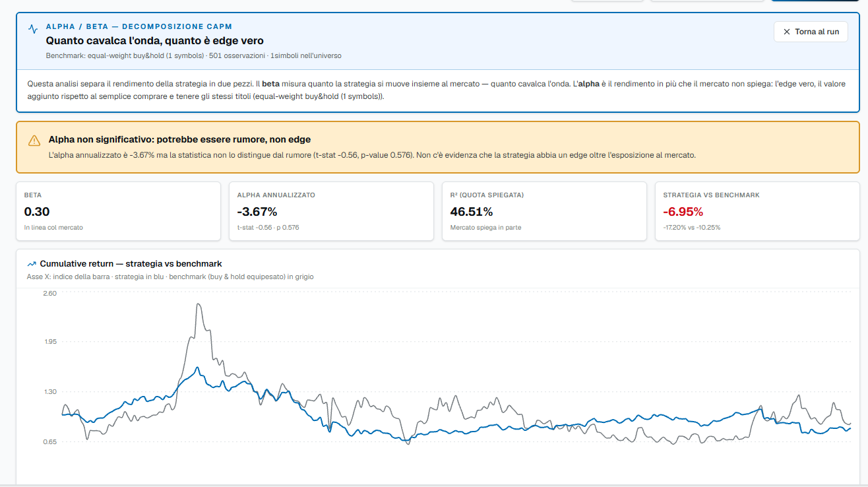Viewport: 868px width, 487px height.
Task: Click the 'ALPHA / BETA — DECOMPOSIZIONE CAPM' label
Action: point(139,27)
